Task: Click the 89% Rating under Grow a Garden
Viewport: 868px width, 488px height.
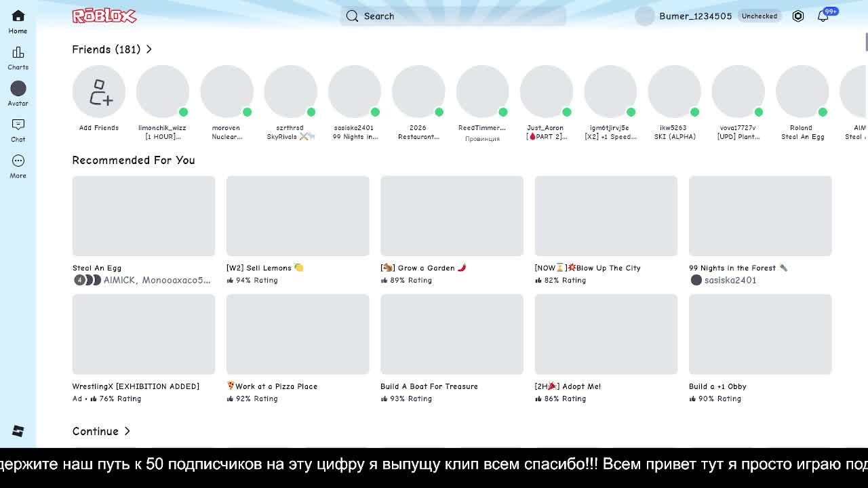Action: (x=406, y=280)
